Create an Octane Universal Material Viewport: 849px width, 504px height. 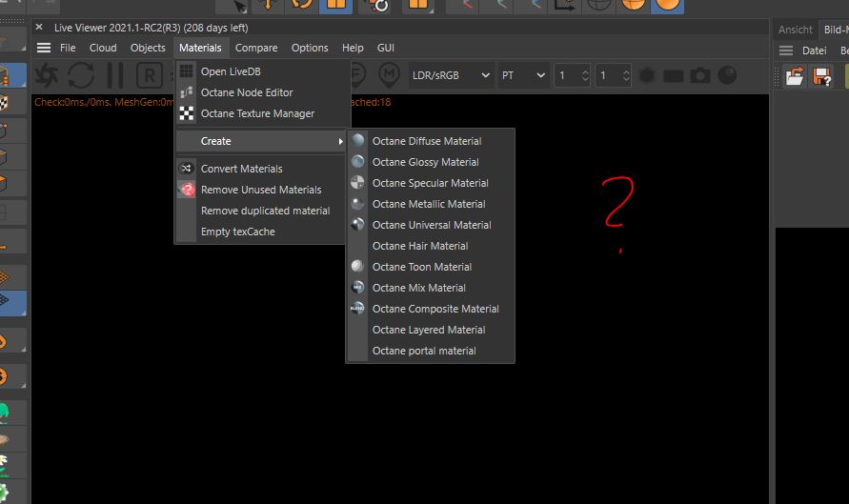point(431,225)
